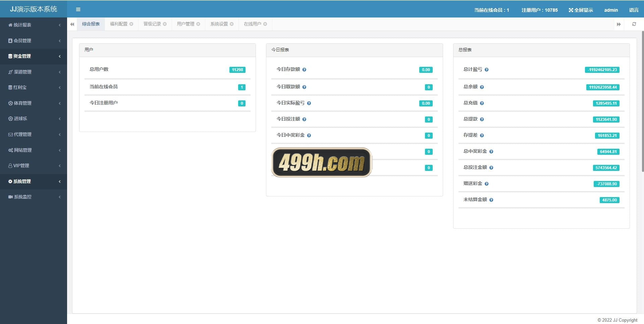The height and width of the screenshot is (324, 644).
Task: Close the 用户管理 tab
Action: tap(198, 24)
